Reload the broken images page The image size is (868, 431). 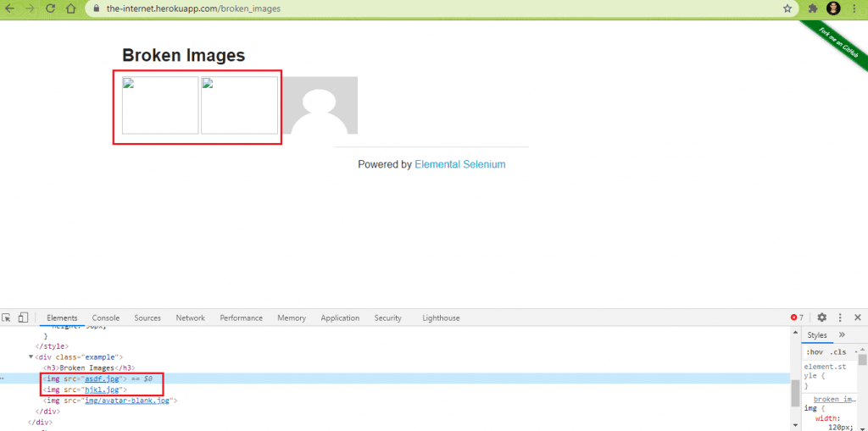pos(50,8)
